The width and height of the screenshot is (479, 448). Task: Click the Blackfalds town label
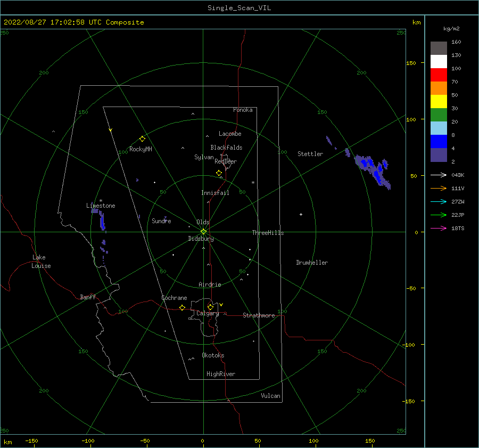(226, 148)
